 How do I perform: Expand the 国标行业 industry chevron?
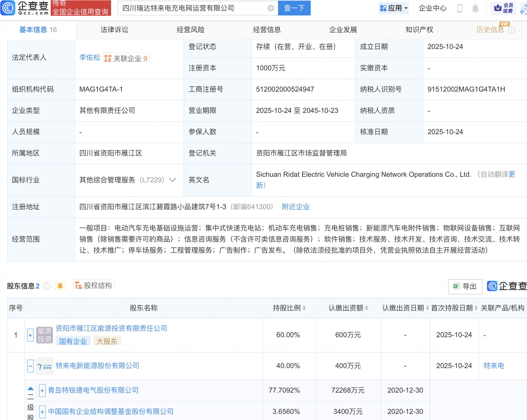[173, 180]
